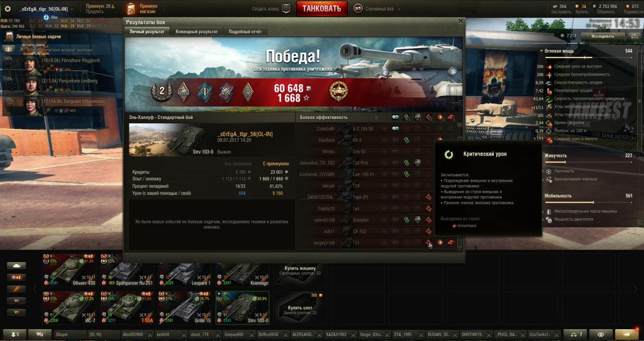The image size is (644, 341).
Task: Select the ИС-7 tank in carousel
Action: click(71, 307)
